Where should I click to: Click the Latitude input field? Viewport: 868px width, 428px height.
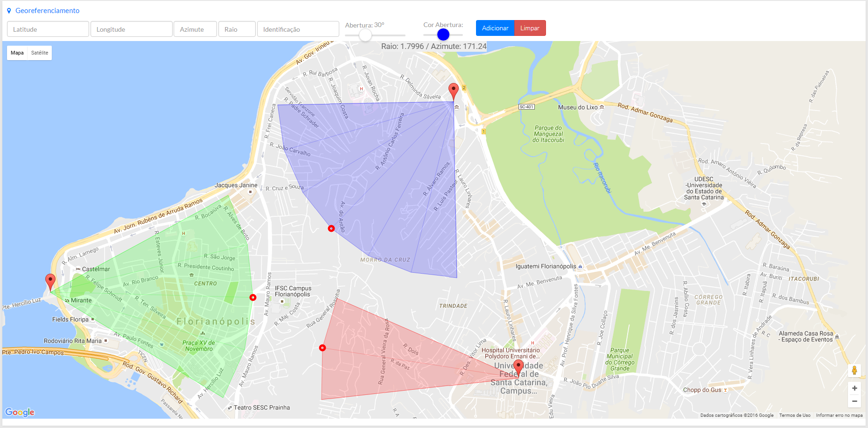coord(48,29)
